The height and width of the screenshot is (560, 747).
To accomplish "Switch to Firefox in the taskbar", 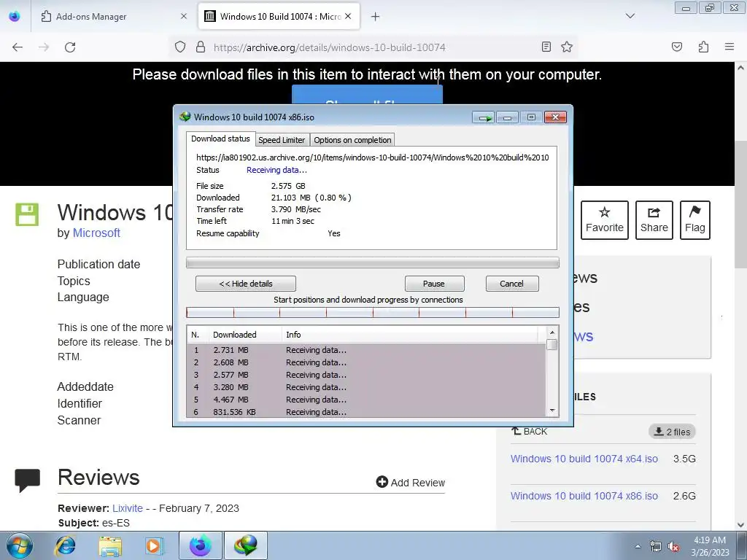I will pyautogui.click(x=200, y=545).
